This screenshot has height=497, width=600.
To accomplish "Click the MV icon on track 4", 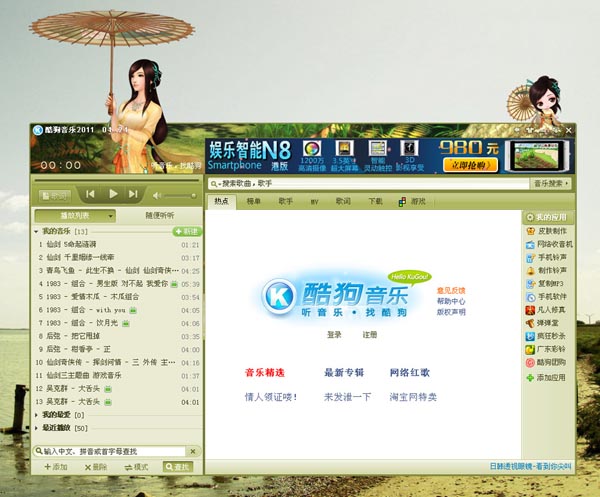I will (x=174, y=284).
